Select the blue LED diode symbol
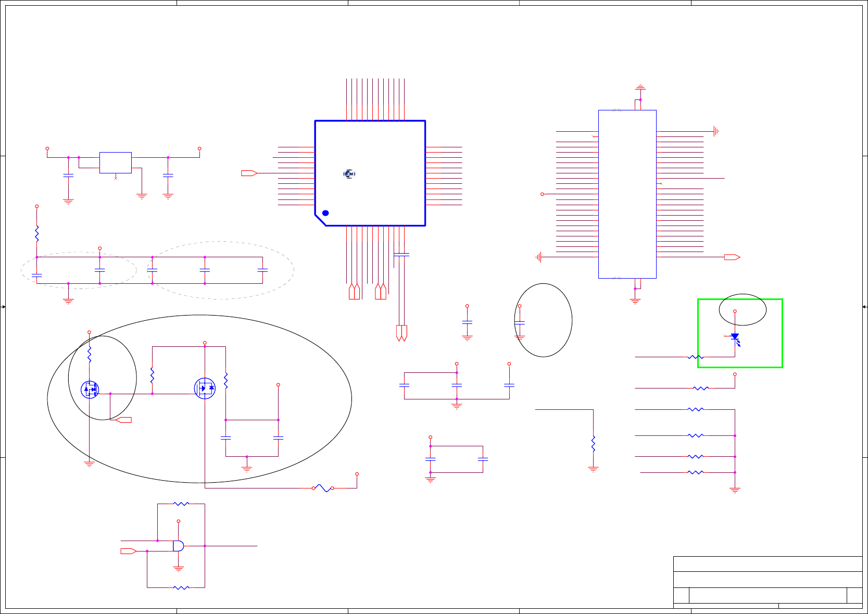 pyautogui.click(x=735, y=339)
